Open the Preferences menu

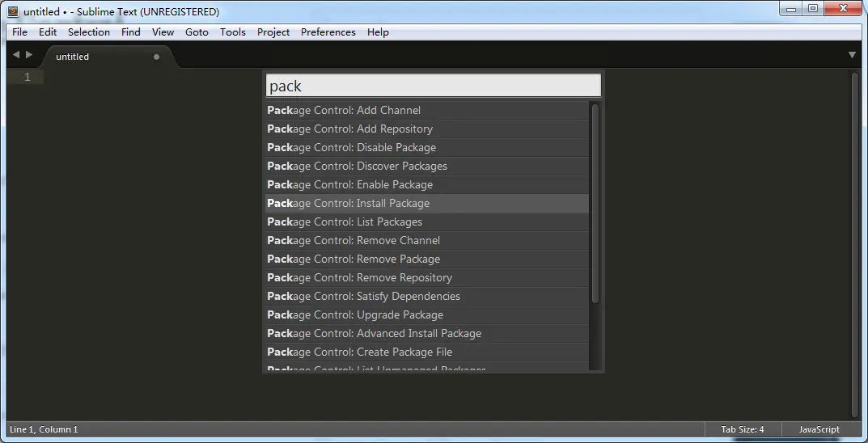(328, 32)
